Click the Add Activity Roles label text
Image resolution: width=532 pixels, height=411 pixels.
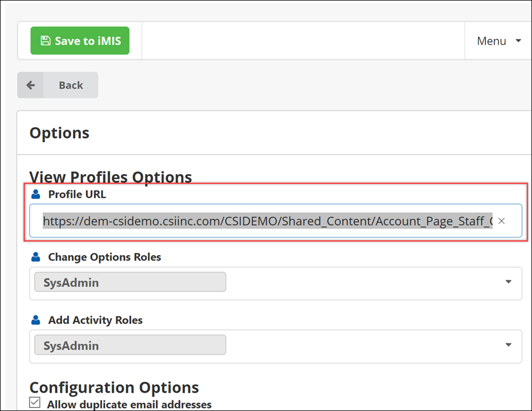click(x=96, y=321)
